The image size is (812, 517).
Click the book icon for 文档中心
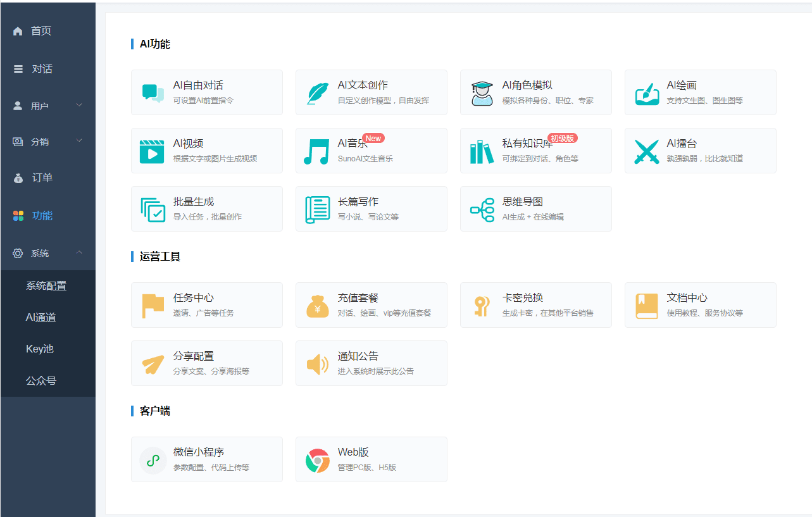[647, 306]
